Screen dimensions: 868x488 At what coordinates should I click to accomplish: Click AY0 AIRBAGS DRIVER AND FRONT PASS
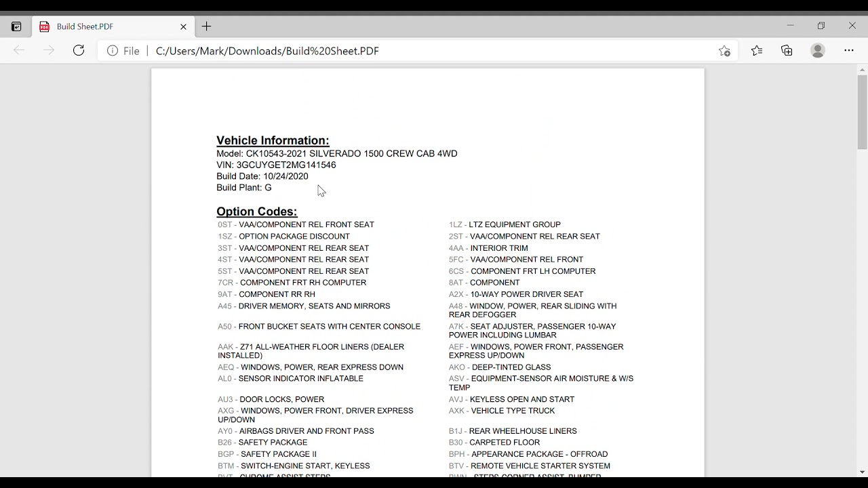296,431
